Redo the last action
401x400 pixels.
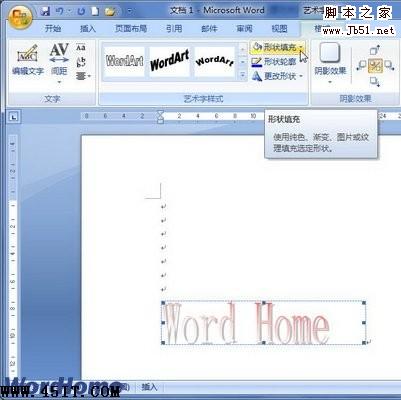(81, 12)
